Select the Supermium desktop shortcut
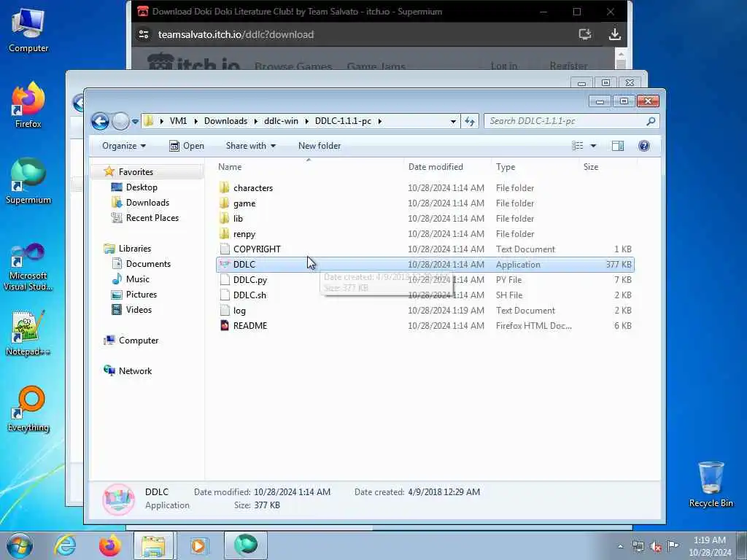747x560 pixels. pyautogui.click(x=28, y=181)
